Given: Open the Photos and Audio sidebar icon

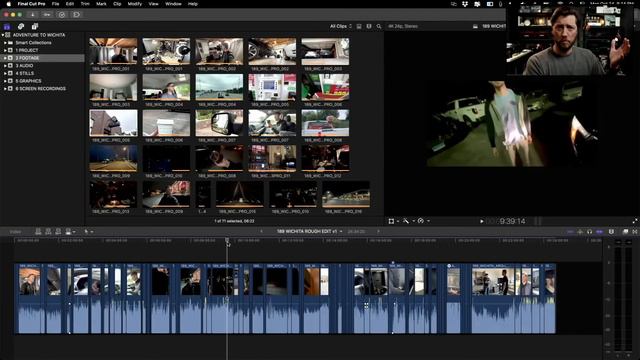Looking at the screenshot, I should coord(21,26).
